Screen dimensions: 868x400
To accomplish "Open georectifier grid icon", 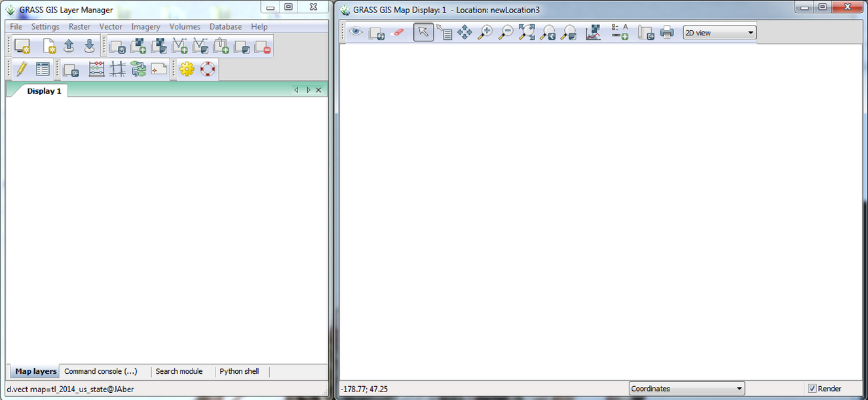I will tap(117, 69).
